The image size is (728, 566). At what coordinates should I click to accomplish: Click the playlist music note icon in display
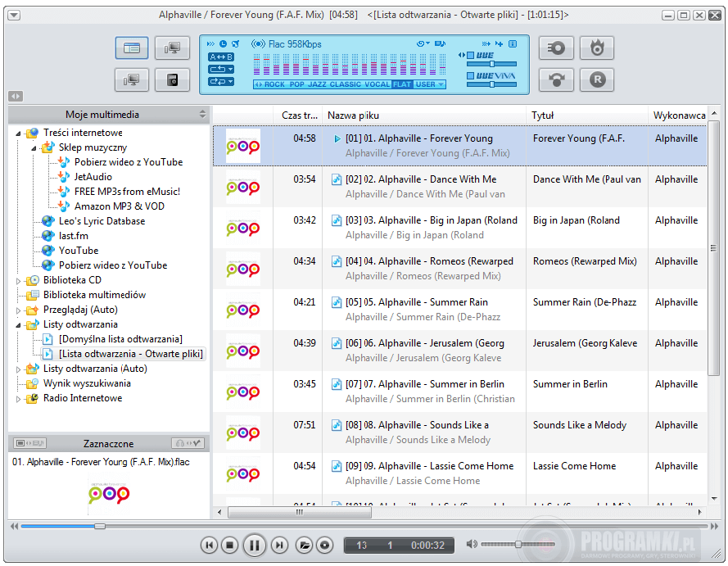(x=440, y=43)
